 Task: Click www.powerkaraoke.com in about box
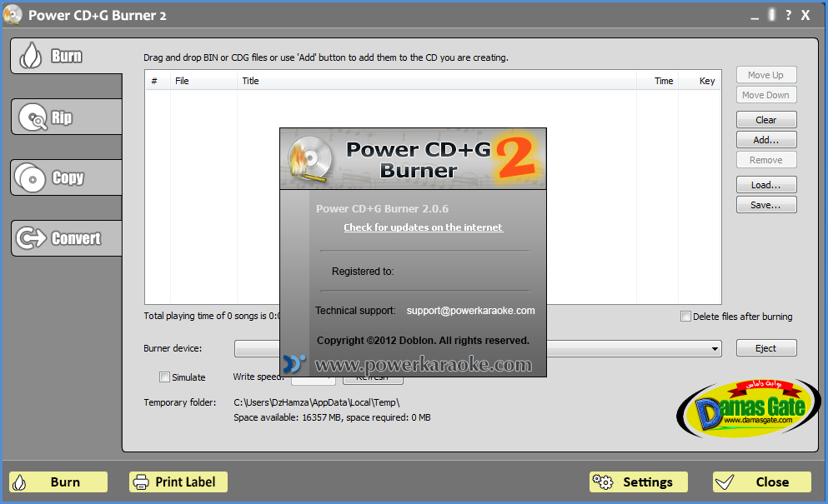(423, 365)
